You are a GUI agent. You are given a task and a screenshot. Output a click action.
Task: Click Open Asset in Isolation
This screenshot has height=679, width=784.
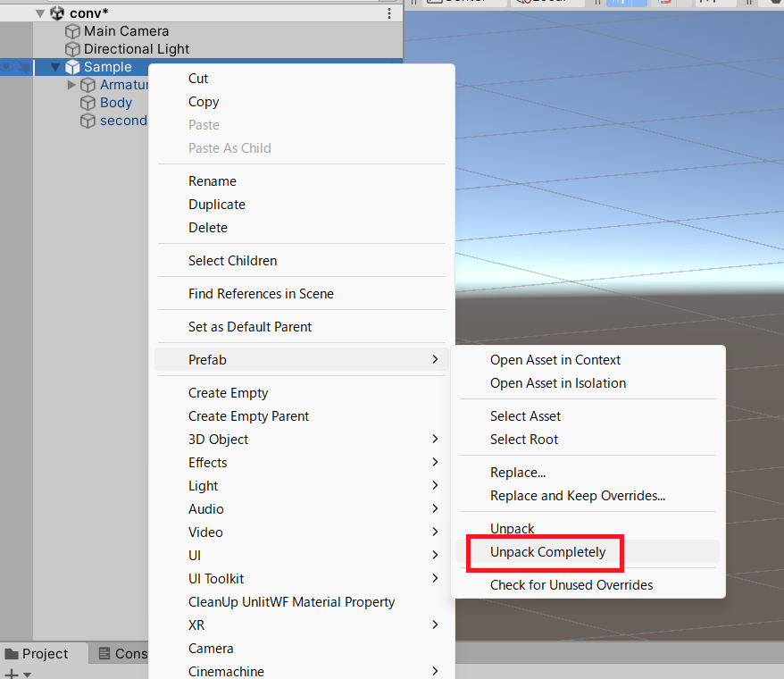click(x=557, y=383)
